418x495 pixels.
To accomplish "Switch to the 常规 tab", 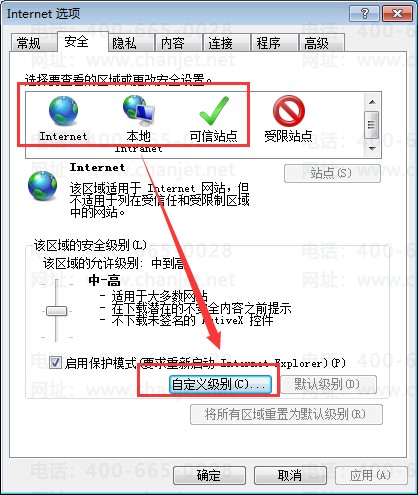I will (29, 43).
